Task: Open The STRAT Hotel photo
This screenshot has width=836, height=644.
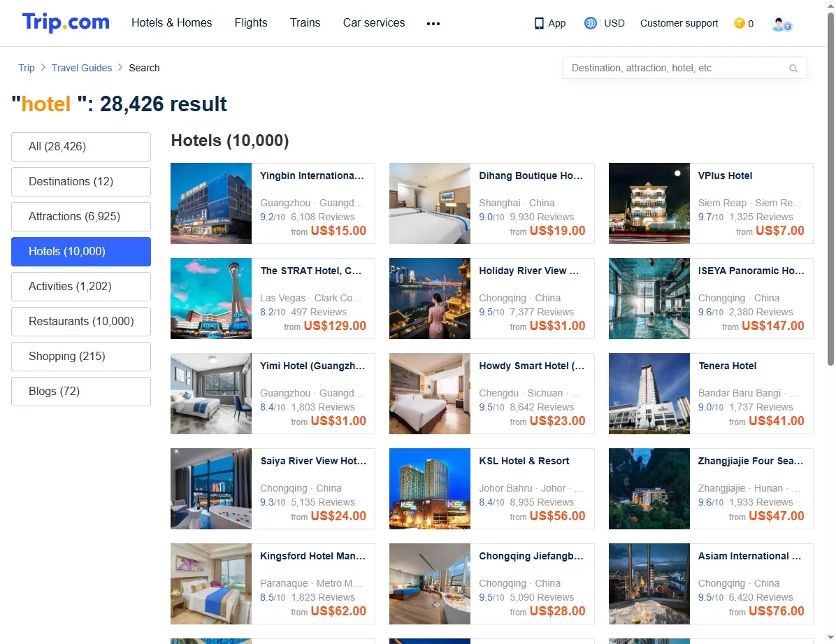Action: coord(210,299)
